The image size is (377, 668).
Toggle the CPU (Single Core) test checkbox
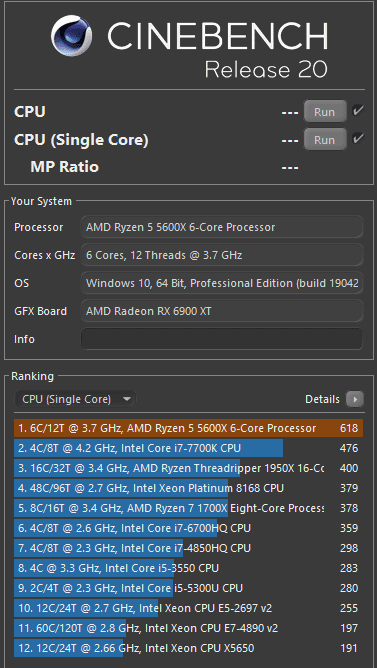(357, 139)
